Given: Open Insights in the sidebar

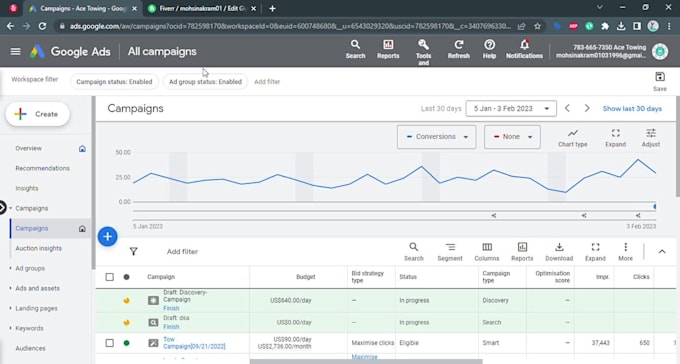Looking at the screenshot, I should coord(26,188).
